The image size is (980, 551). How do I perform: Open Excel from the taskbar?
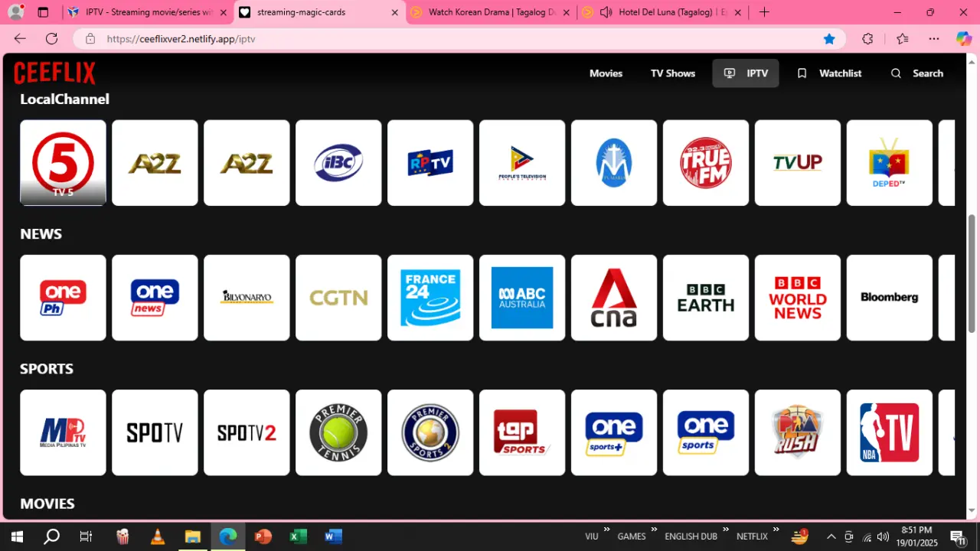pos(298,536)
